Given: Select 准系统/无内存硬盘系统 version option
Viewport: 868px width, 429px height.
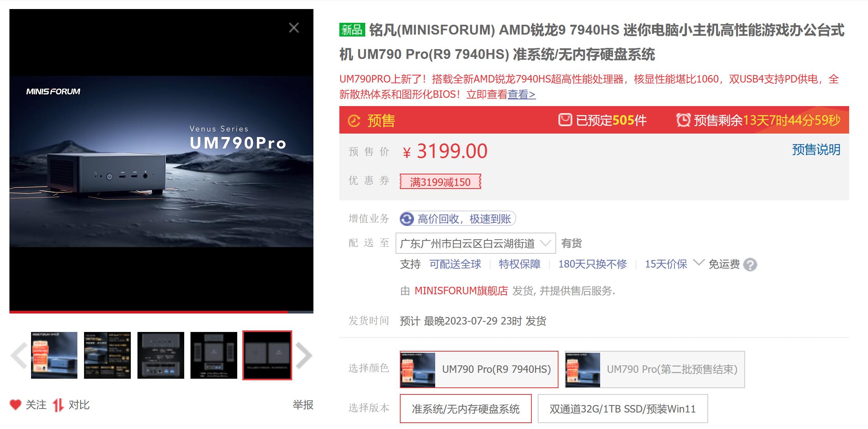Looking at the screenshot, I should 465,409.
